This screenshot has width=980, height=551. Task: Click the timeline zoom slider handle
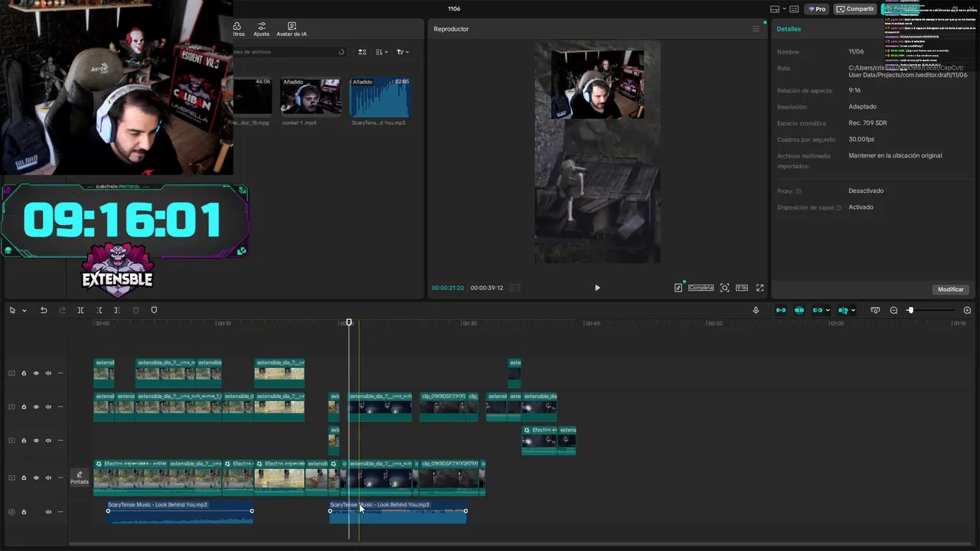click(910, 310)
